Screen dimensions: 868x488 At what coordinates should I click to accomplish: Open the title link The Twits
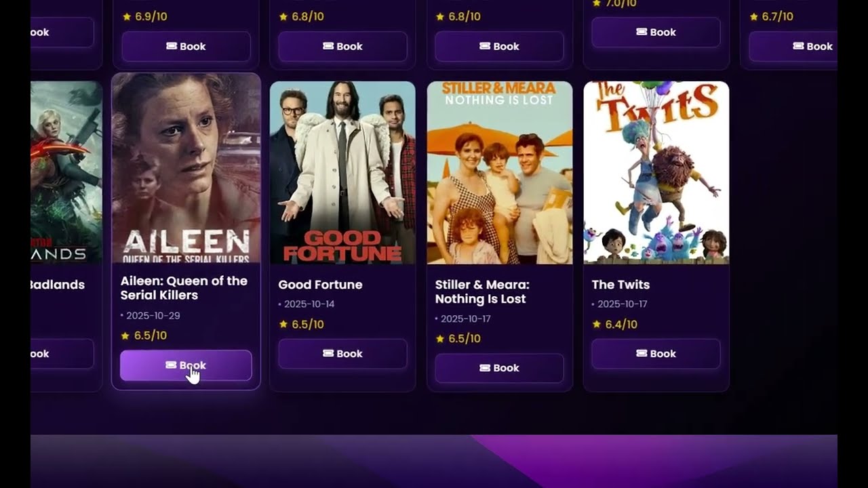(620, 285)
